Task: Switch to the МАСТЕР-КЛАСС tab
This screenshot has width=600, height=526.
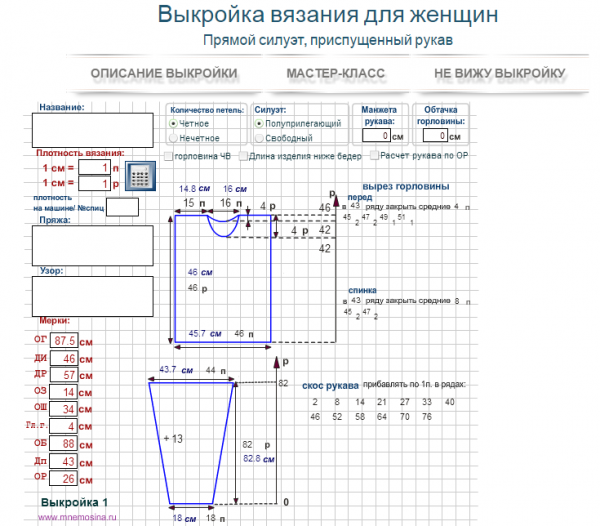Action: (335, 74)
